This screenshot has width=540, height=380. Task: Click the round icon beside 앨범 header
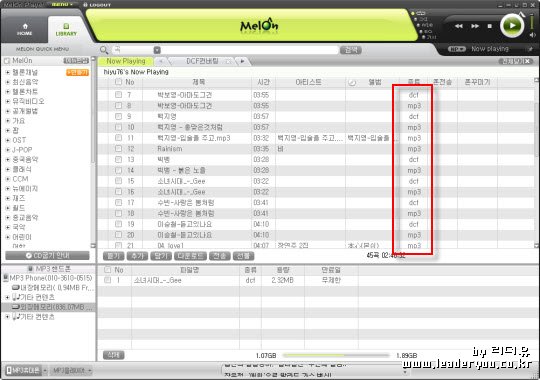(x=352, y=82)
